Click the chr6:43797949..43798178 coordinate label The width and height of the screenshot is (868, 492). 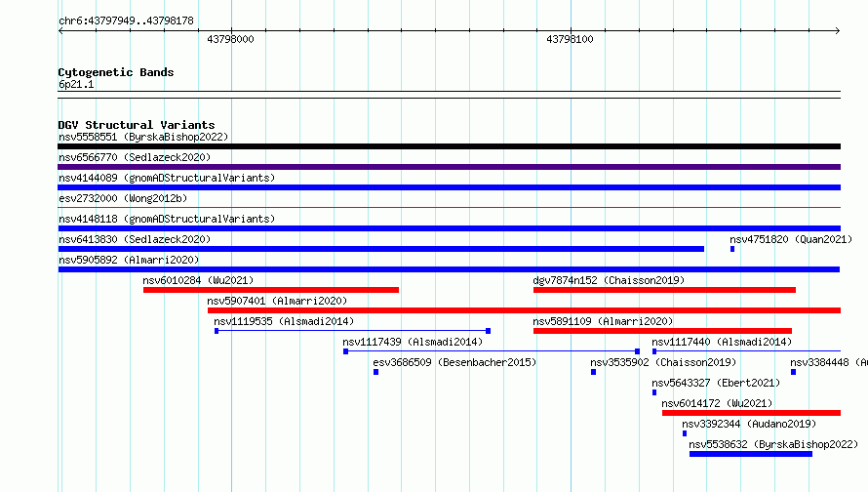tap(126, 20)
